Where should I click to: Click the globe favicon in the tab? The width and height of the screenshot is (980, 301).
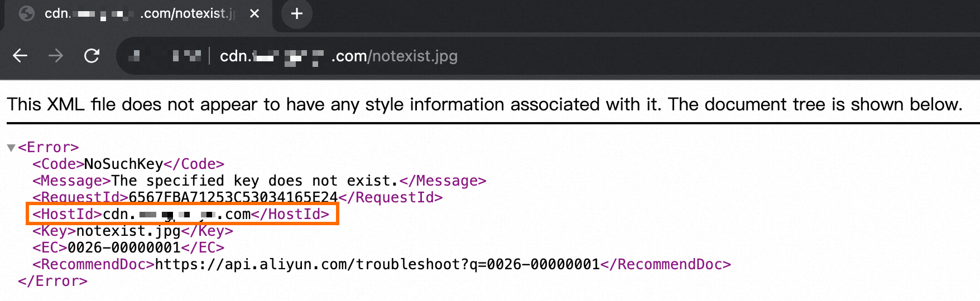[x=27, y=13]
